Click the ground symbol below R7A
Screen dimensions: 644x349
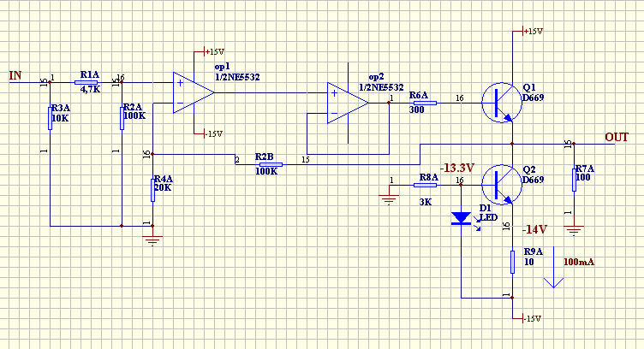point(574,230)
